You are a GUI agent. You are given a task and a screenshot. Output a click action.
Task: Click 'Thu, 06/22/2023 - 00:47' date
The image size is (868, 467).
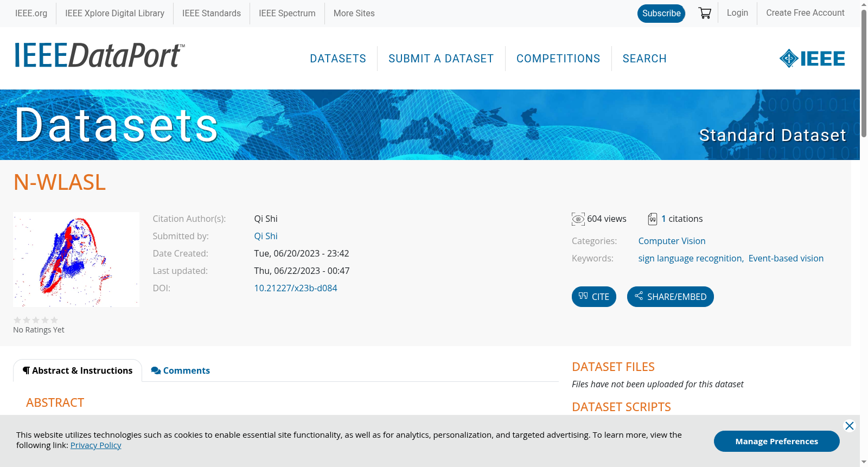click(x=302, y=271)
